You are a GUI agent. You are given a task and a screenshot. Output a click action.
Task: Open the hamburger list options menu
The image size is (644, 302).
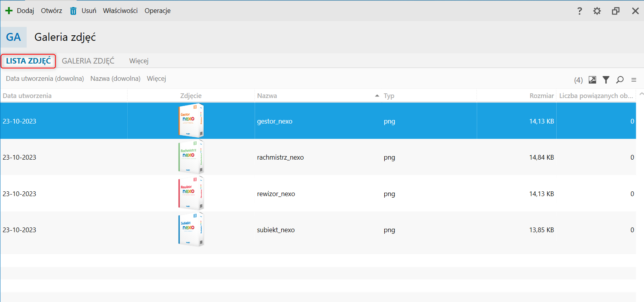(634, 80)
